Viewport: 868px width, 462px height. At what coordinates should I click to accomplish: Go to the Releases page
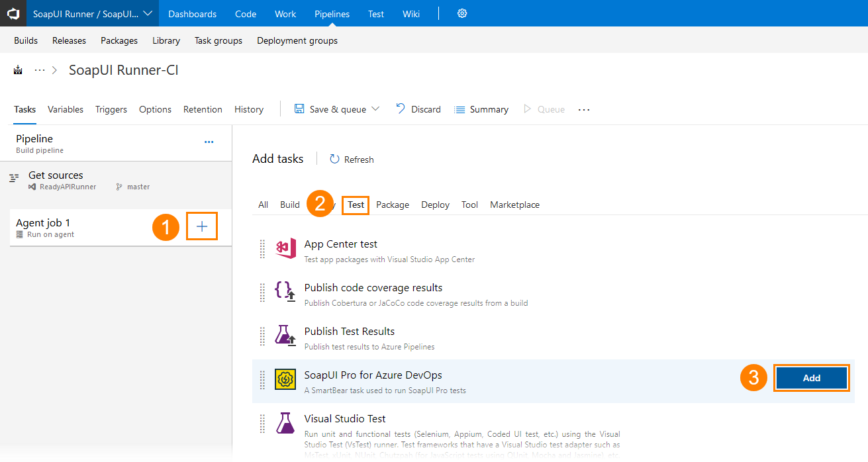click(70, 40)
